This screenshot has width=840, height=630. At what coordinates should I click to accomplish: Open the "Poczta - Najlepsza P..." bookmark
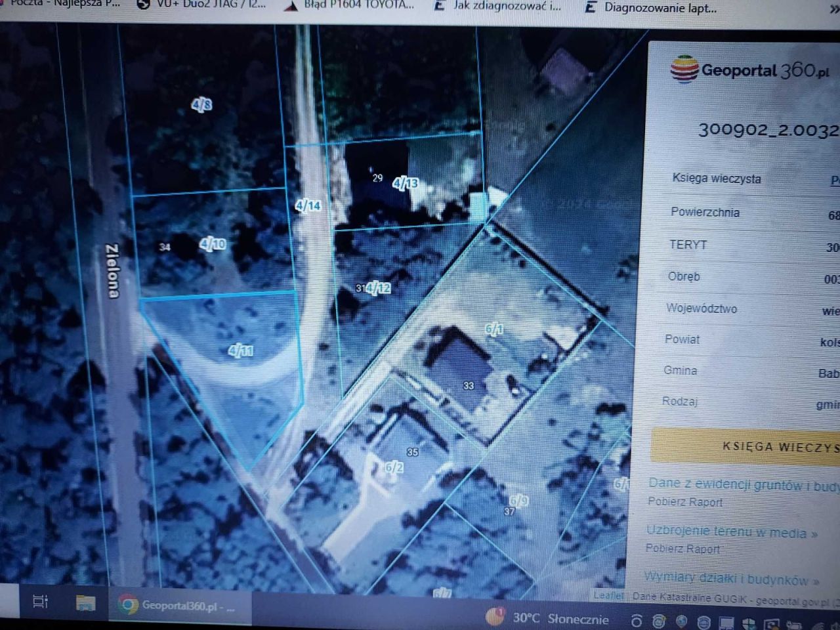pyautogui.click(x=60, y=3)
